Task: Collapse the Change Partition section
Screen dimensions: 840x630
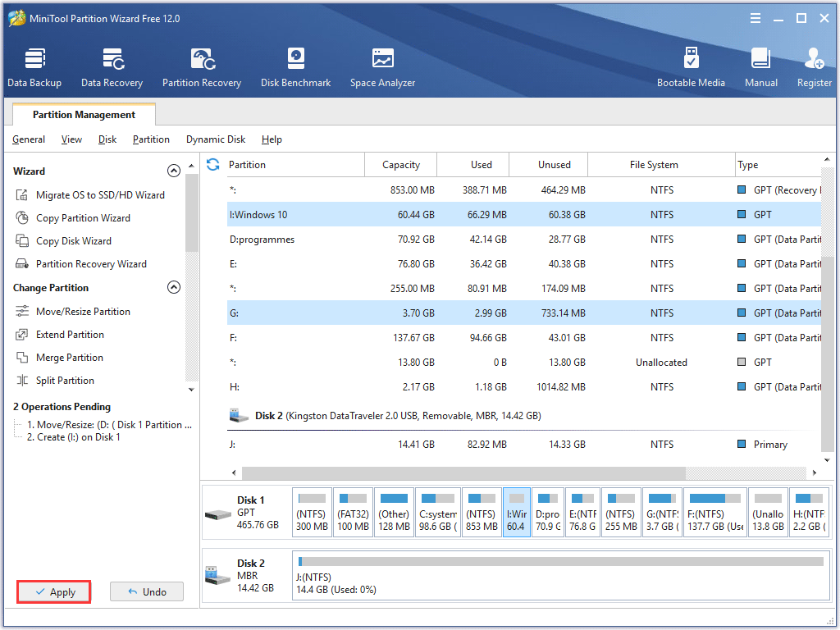Action: [174, 287]
